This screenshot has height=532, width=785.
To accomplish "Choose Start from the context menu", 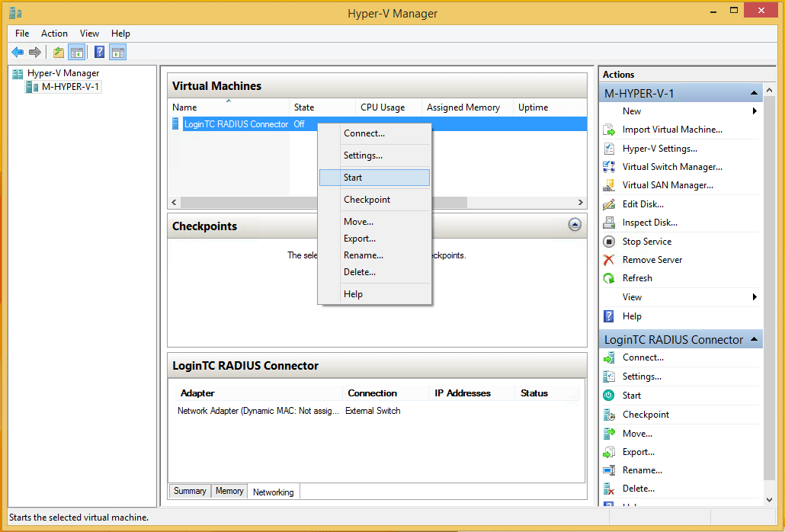I will [x=374, y=178].
